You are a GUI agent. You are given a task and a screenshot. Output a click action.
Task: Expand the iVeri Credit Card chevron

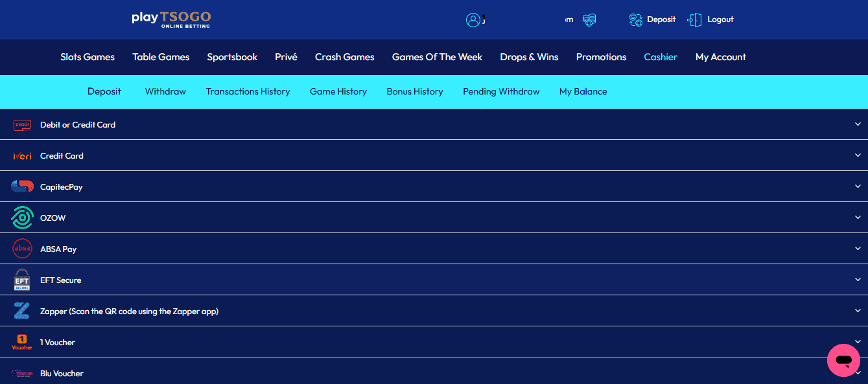858,156
